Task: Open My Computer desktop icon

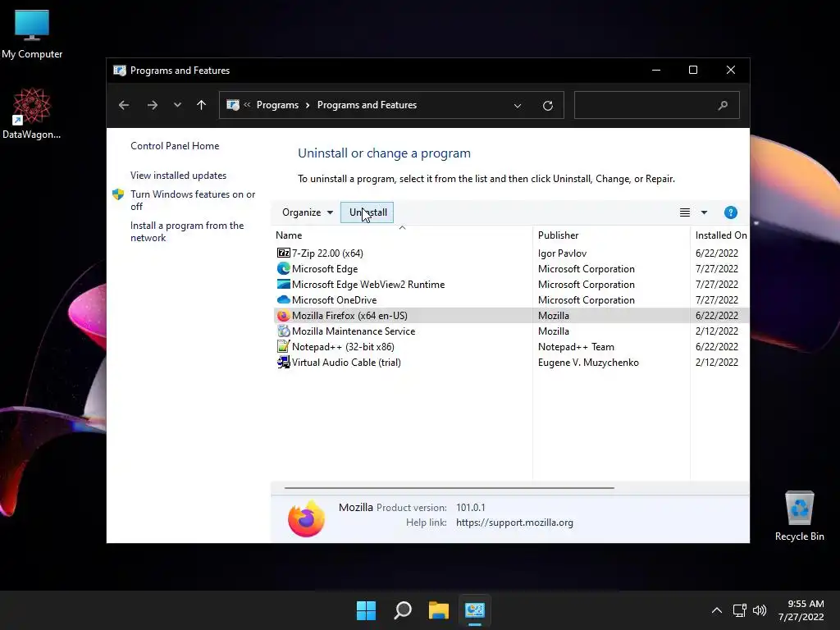Action: (32, 34)
